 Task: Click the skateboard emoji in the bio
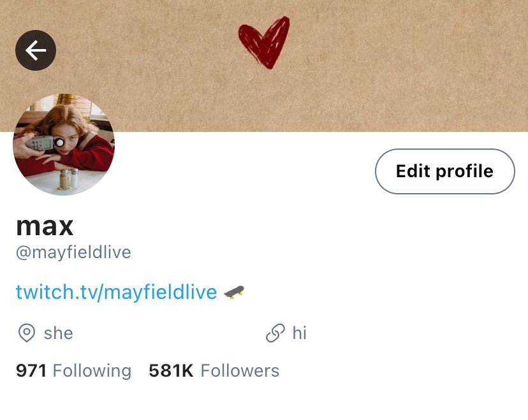point(234,292)
